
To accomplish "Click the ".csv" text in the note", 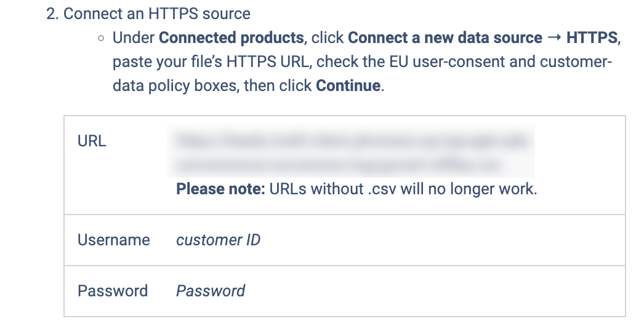I will [x=382, y=189].
